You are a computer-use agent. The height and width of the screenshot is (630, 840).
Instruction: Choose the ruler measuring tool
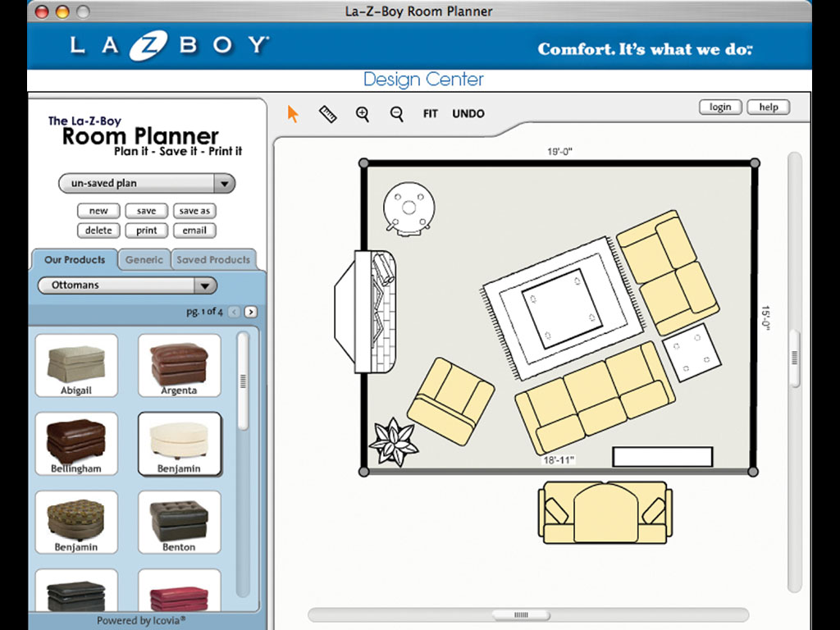tap(328, 113)
